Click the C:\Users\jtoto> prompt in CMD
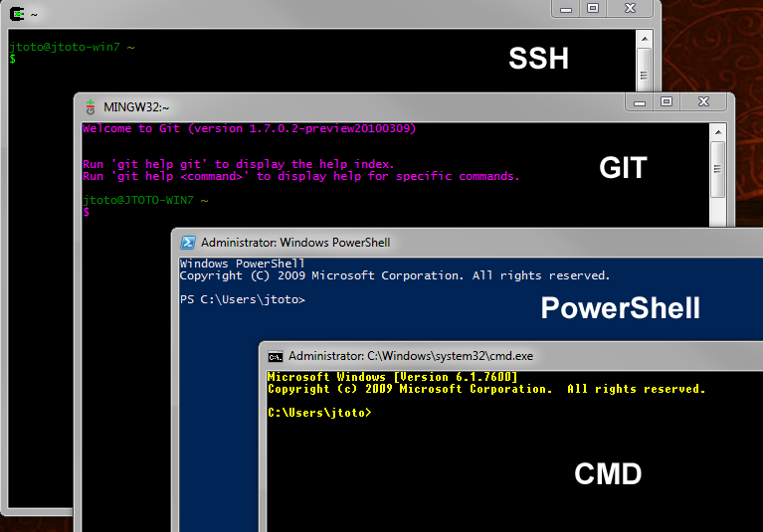 (319, 413)
